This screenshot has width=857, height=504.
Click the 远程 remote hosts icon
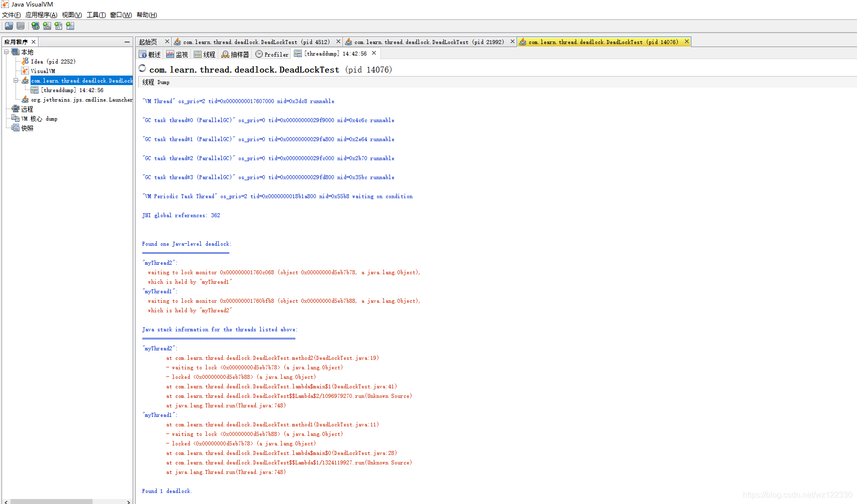16,109
